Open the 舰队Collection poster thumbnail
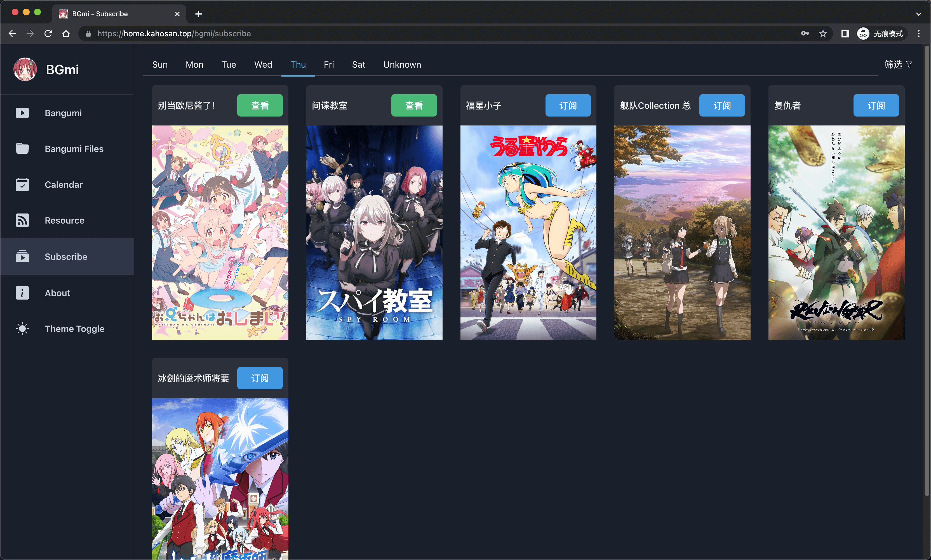 pos(682,232)
